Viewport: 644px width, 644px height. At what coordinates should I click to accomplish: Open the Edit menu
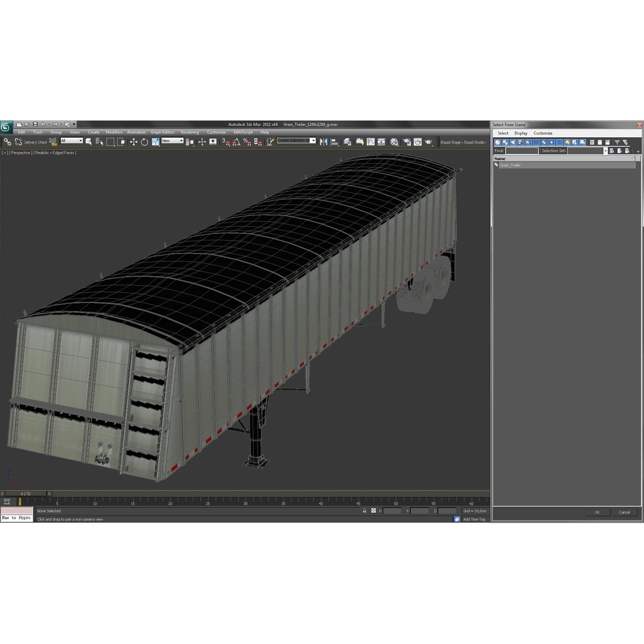point(21,132)
